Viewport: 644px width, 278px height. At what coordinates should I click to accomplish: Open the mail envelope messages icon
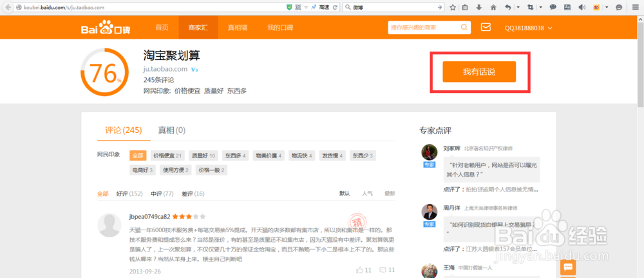pos(486,28)
